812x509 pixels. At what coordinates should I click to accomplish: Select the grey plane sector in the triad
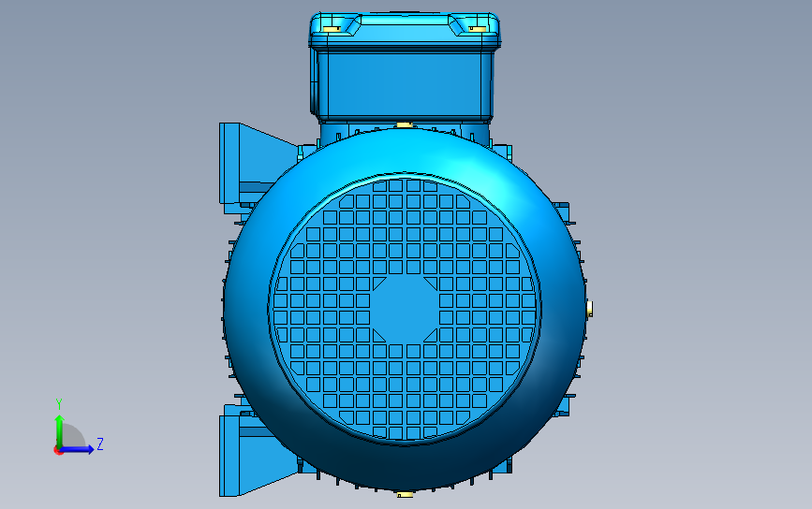[x=72, y=437]
